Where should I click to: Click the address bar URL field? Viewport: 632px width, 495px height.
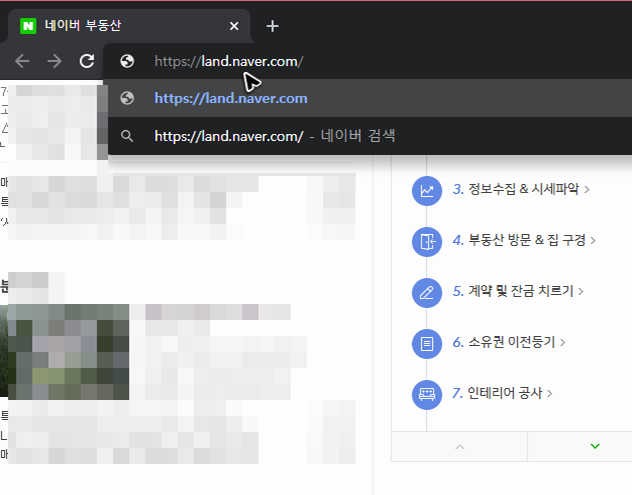point(368,61)
